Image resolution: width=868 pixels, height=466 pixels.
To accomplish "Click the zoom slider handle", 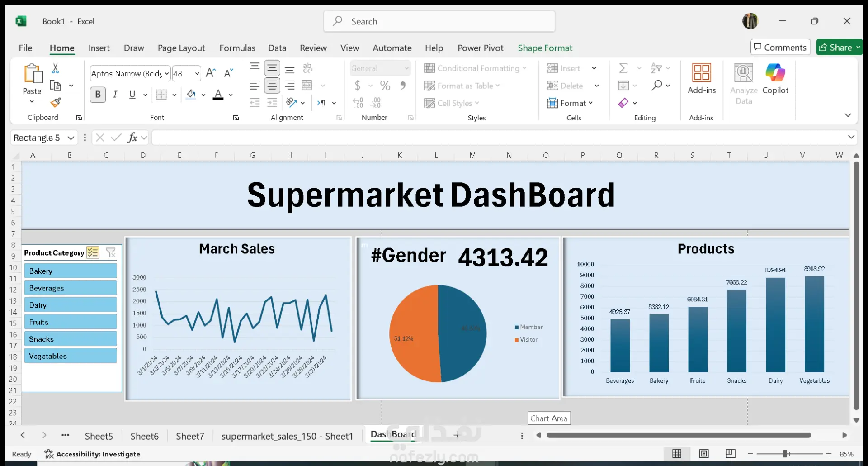I will pos(785,454).
